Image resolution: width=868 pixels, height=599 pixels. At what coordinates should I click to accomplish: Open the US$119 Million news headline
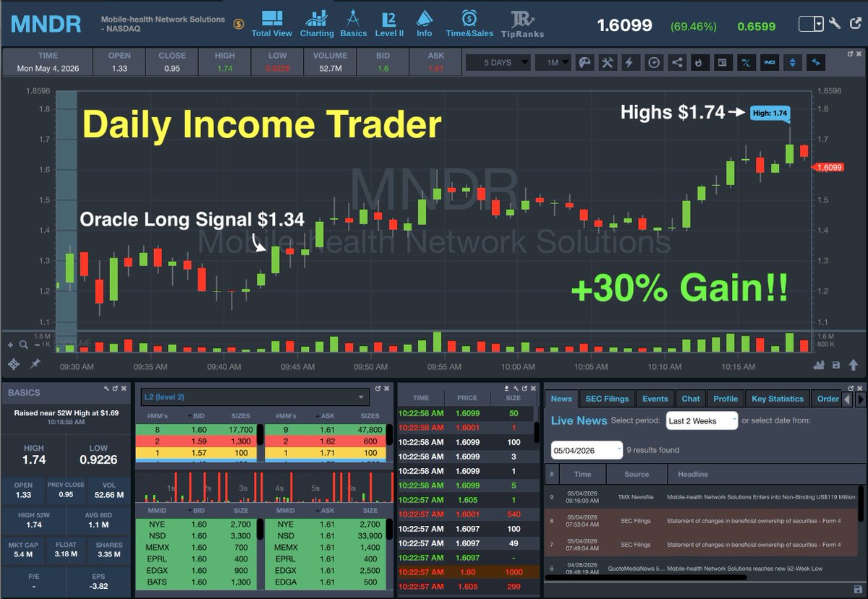point(761,497)
